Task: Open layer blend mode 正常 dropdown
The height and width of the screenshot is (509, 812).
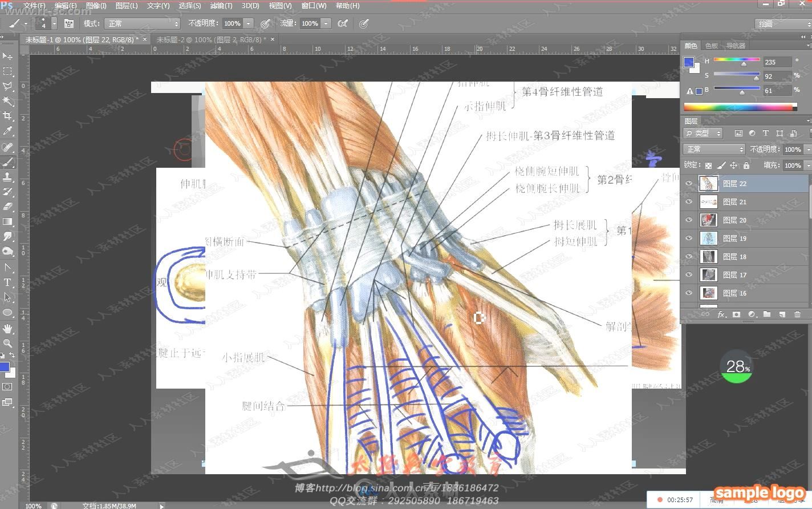Action: [714, 149]
